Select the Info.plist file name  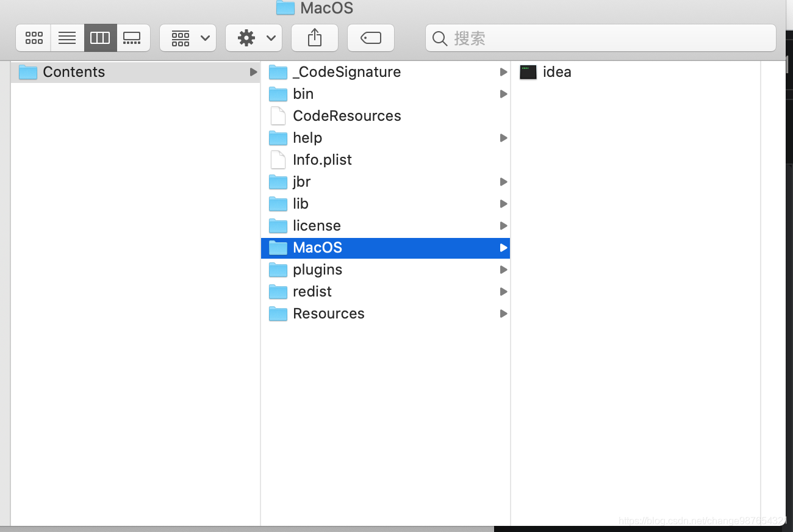coord(322,160)
